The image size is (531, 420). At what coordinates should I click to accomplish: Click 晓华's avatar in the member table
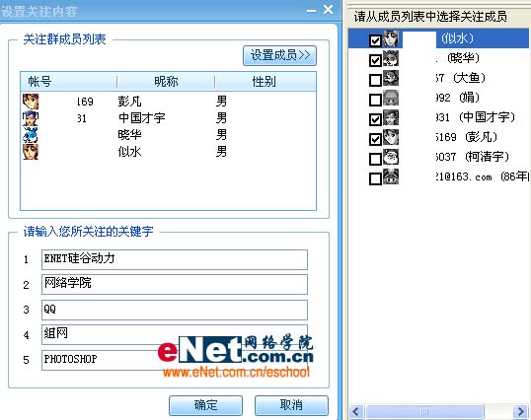(x=31, y=135)
